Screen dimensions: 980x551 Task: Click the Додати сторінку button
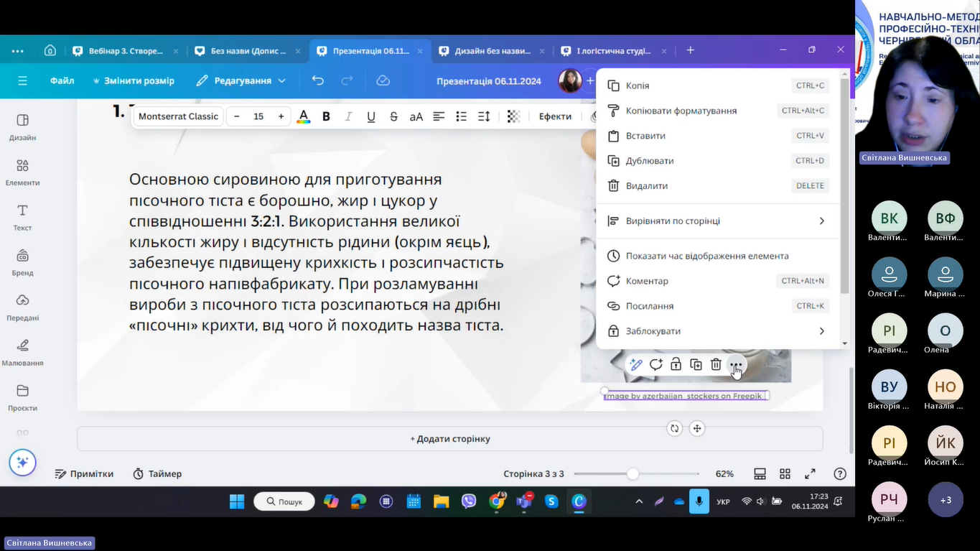point(450,438)
